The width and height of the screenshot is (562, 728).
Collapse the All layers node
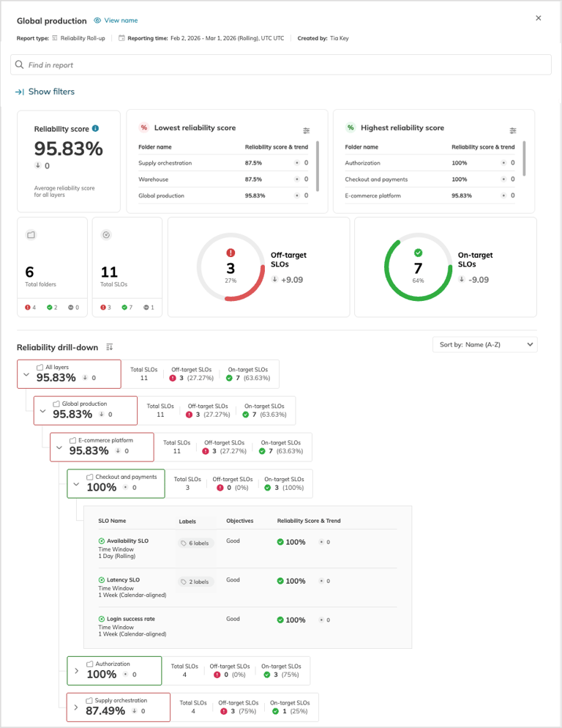coord(26,374)
